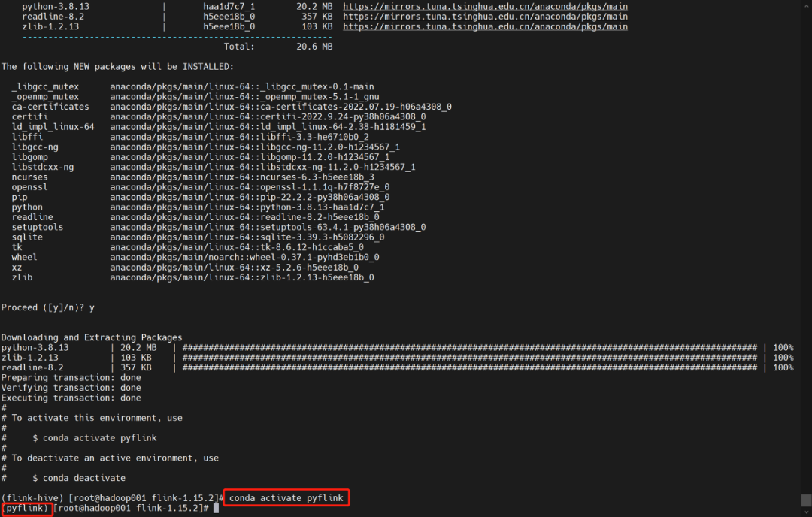This screenshot has width=812, height=517.
Task: Click the 'xz' package name
Action: point(17,268)
